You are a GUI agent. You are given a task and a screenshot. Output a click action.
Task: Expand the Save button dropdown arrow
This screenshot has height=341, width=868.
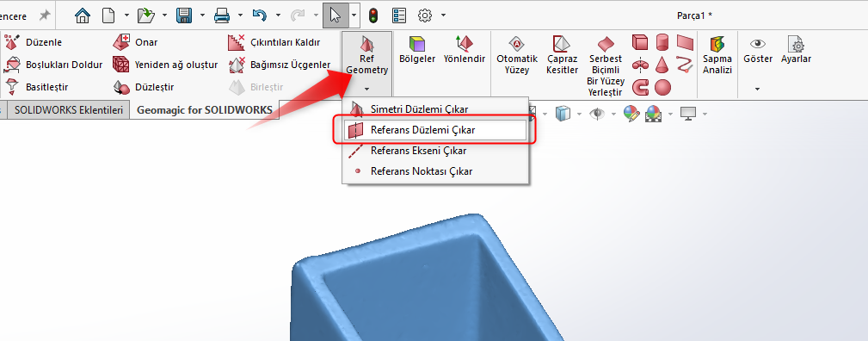point(203,15)
